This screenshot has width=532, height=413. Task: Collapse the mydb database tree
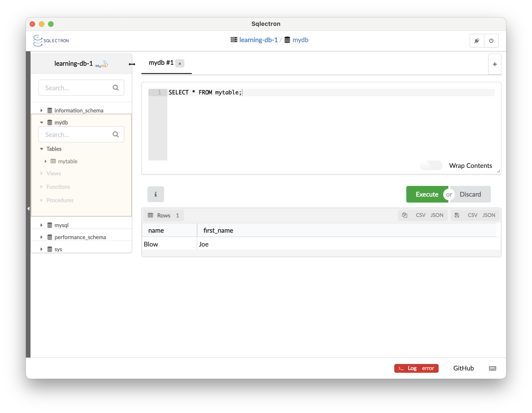[41, 122]
